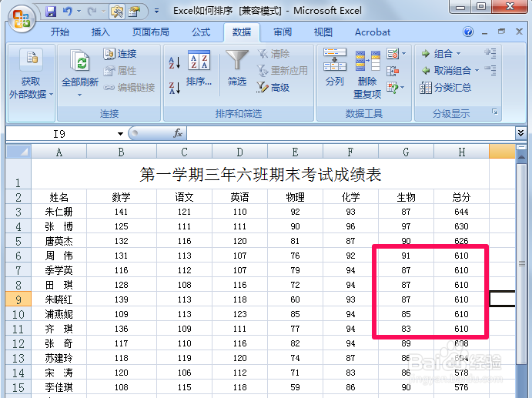Sort ascending A to Z
This screenshot has height=398, width=532.
[175, 62]
